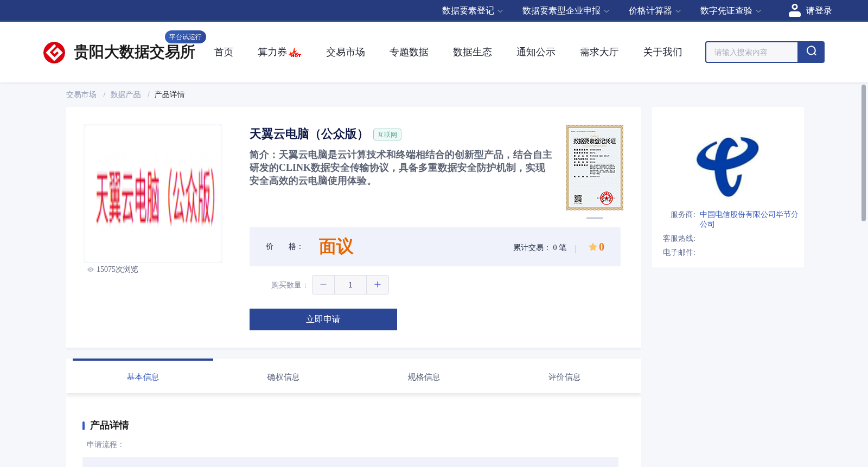Open the 首页 menu item
Screen dimensions: 868x467
coord(224,52)
